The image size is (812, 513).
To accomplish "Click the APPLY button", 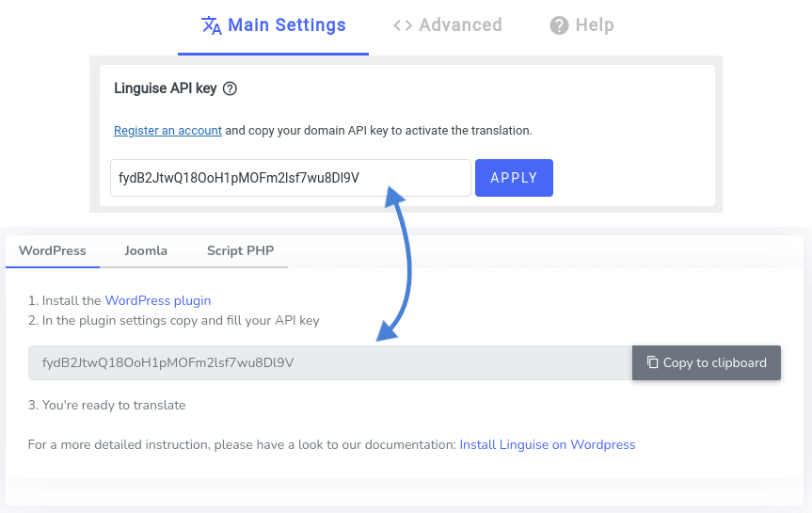I will pos(514,178).
